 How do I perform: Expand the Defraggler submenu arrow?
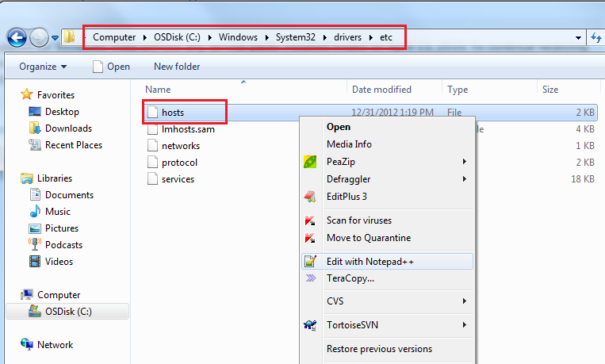(x=464, y=179)
